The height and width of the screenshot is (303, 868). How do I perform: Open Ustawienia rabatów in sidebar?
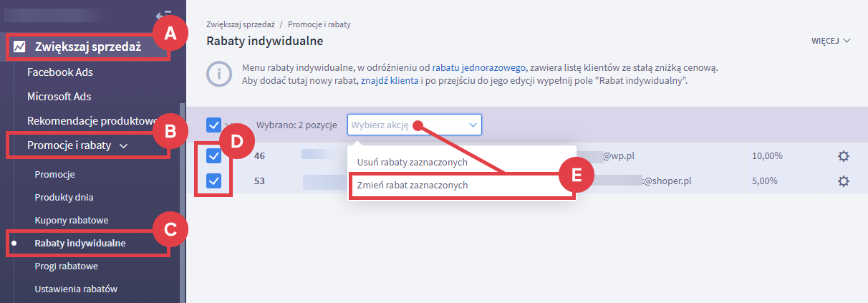[x=76, y=289]
